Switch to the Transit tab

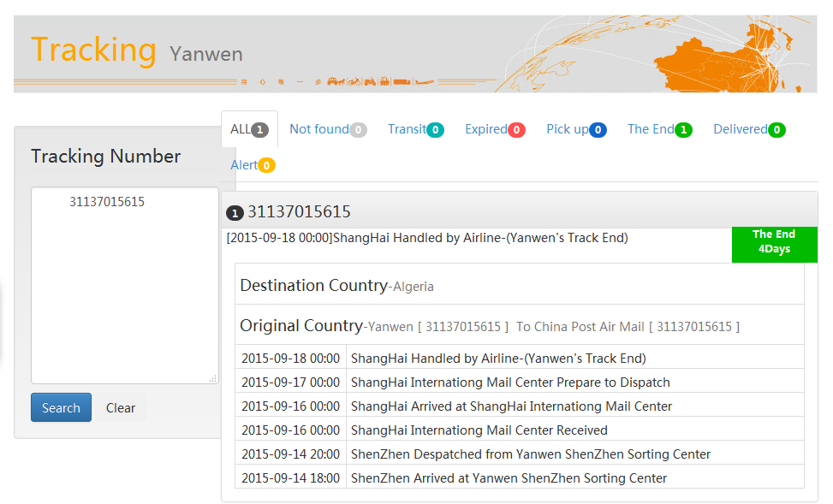(x=415, y=129)
